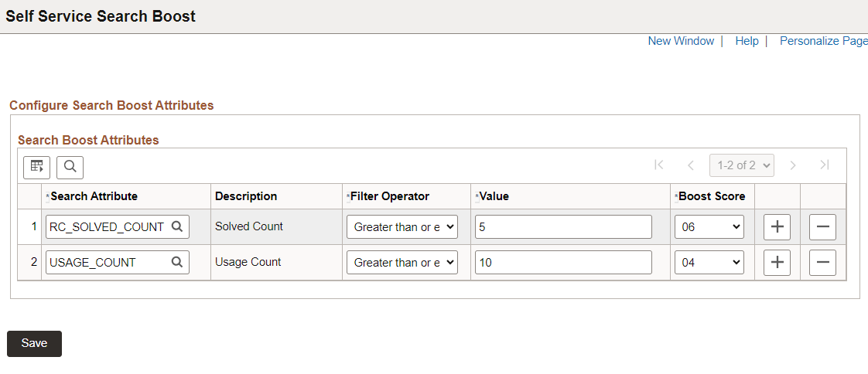This screenshot has height=374, width=868.
Task: Open Filter Operator dropdown for Solved Count
Action: [402, 227]
